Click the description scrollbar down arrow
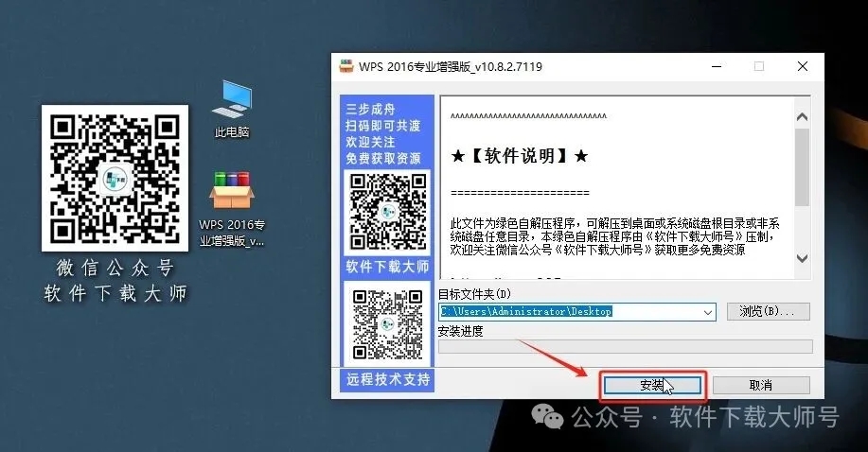 802,258
